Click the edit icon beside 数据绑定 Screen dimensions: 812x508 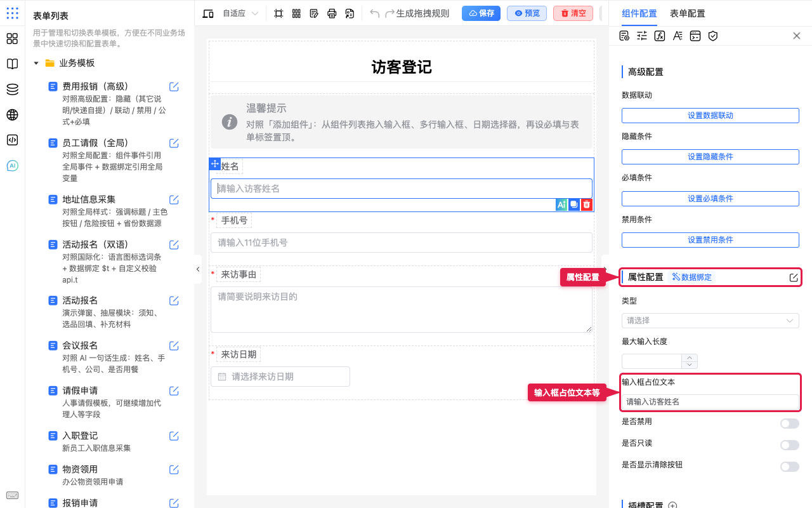coord(794,277)
